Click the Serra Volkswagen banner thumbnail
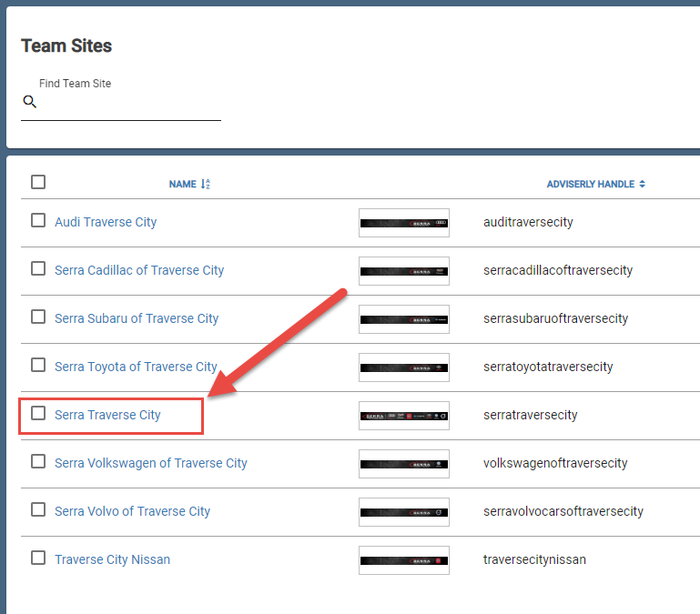 pos(404,464)
